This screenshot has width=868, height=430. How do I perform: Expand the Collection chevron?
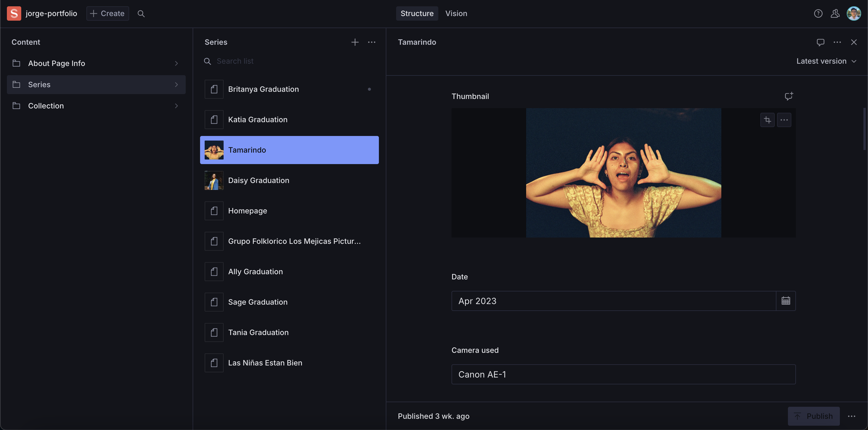click(x=176, y=106)
